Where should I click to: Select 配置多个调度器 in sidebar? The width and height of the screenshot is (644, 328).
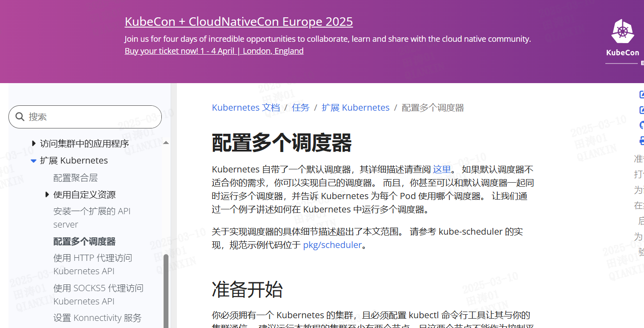[84, 241]
